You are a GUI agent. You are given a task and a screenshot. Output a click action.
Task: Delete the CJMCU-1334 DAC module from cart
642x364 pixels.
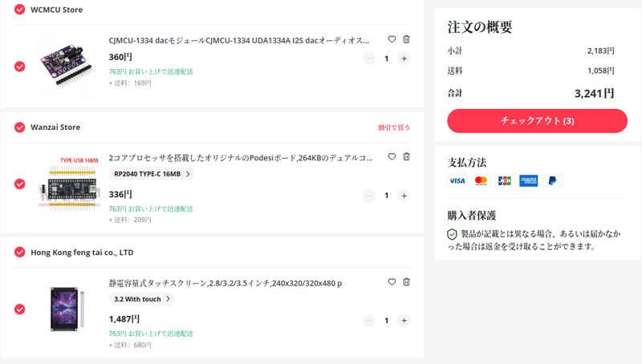[x=406, y=39]
